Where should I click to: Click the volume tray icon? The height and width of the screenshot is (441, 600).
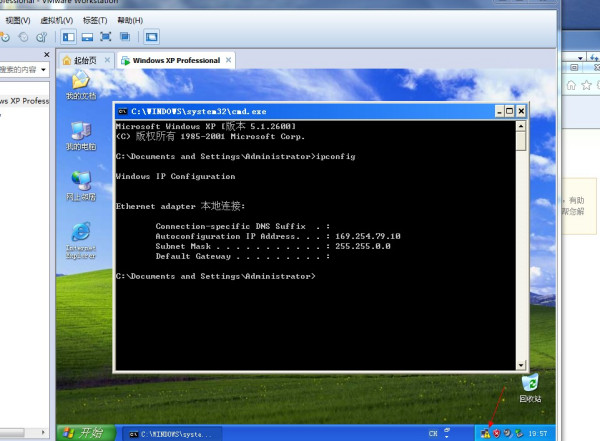[x=508, y=433]
